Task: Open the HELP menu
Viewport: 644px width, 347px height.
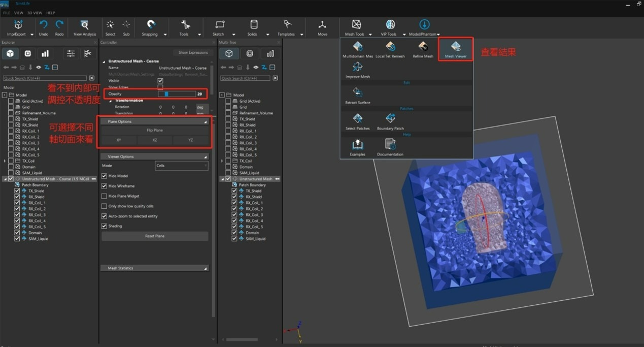Action: [50, 13]
